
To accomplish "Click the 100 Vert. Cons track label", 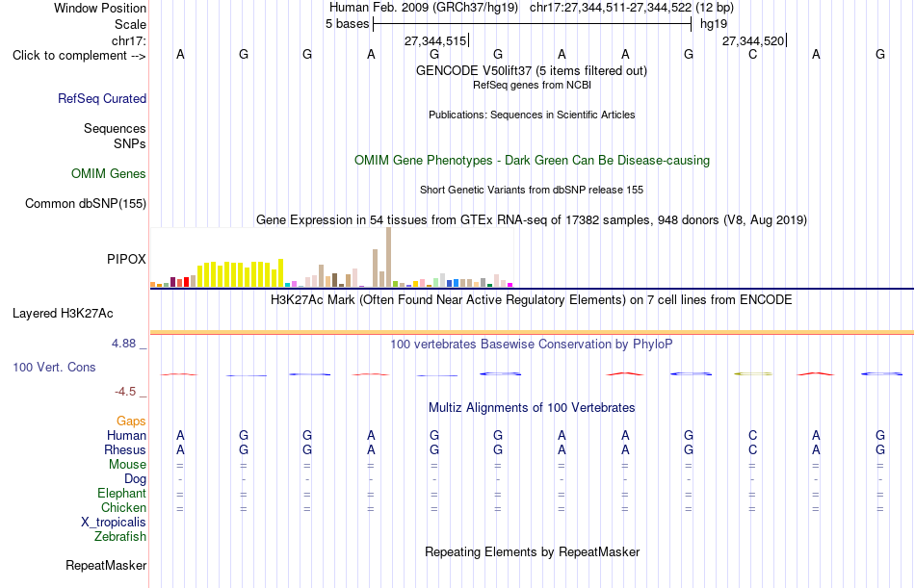I will [x=54, y=368].
